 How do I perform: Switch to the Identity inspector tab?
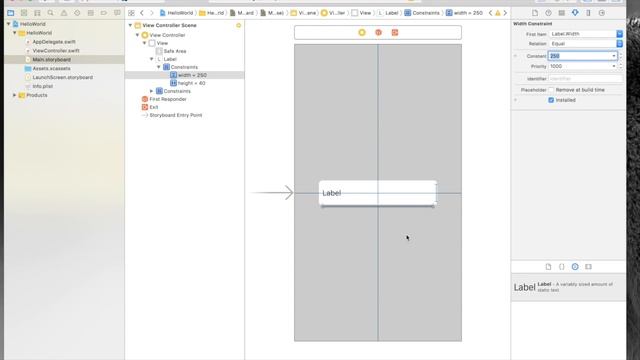point(562,13)
